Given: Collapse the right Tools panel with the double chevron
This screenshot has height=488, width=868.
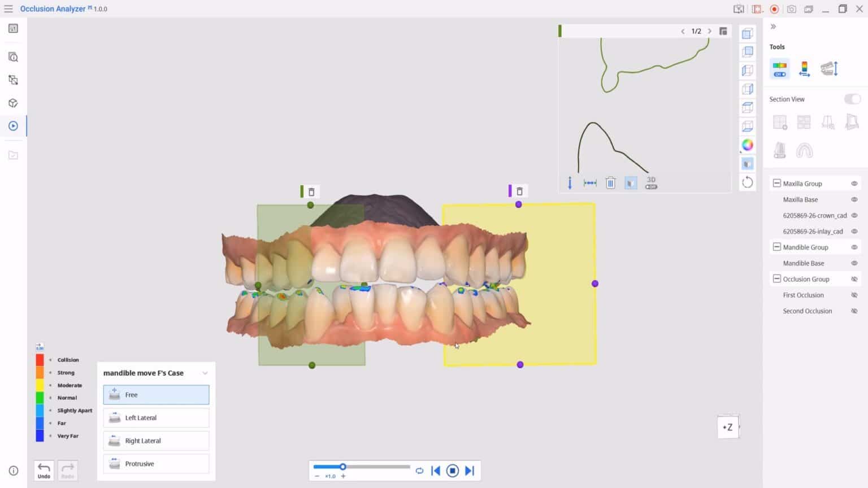Looking at the screenshot, I should coord(773,26).
